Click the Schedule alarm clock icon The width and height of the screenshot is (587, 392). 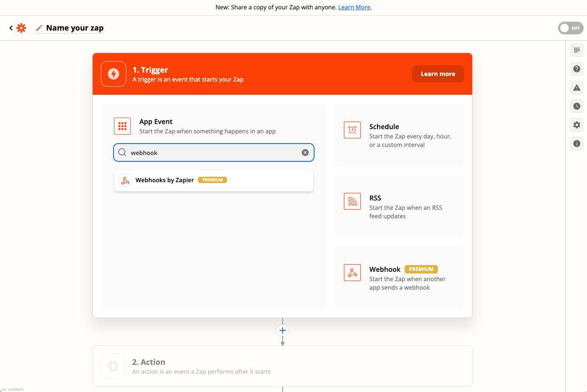[352, 130]
